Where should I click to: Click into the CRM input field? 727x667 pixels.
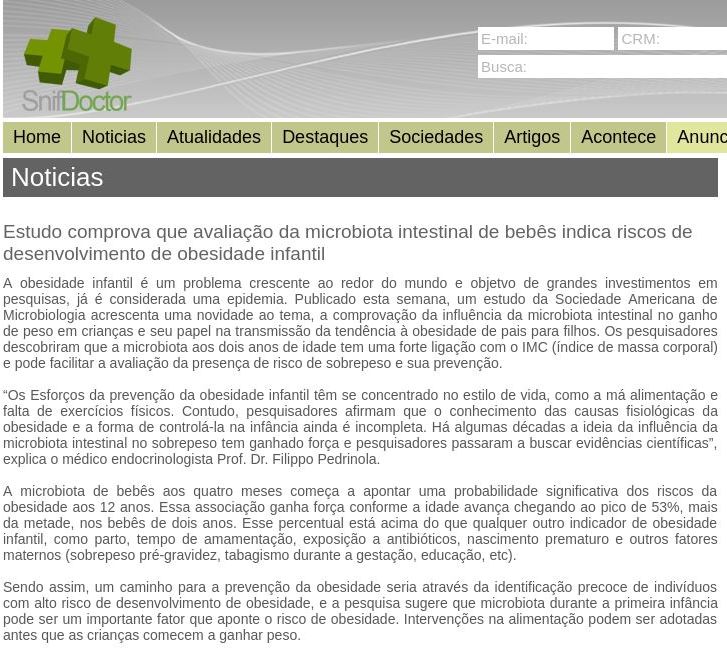pos(672,39)
